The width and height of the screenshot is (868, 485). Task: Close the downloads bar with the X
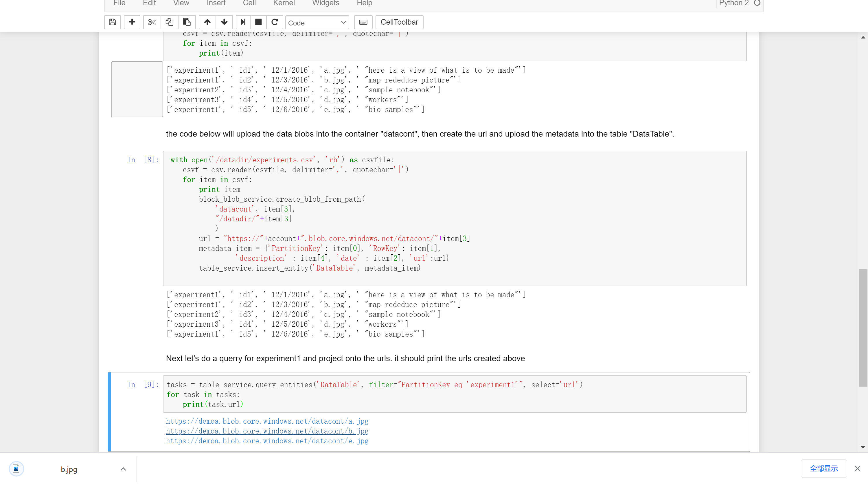(858, 469)
